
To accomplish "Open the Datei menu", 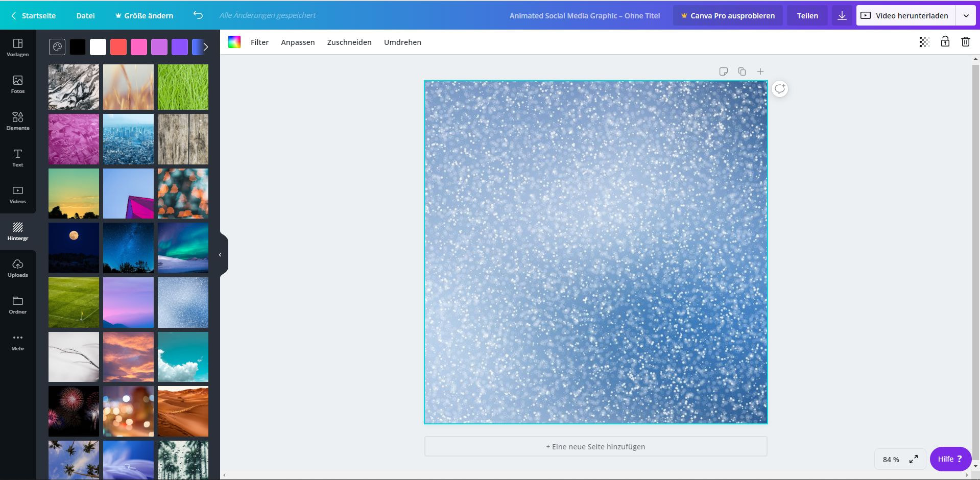I will (x=85, y=15).
